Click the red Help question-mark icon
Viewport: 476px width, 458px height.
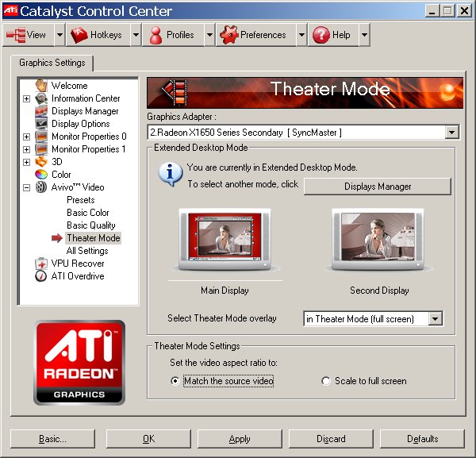click(321, 35)
